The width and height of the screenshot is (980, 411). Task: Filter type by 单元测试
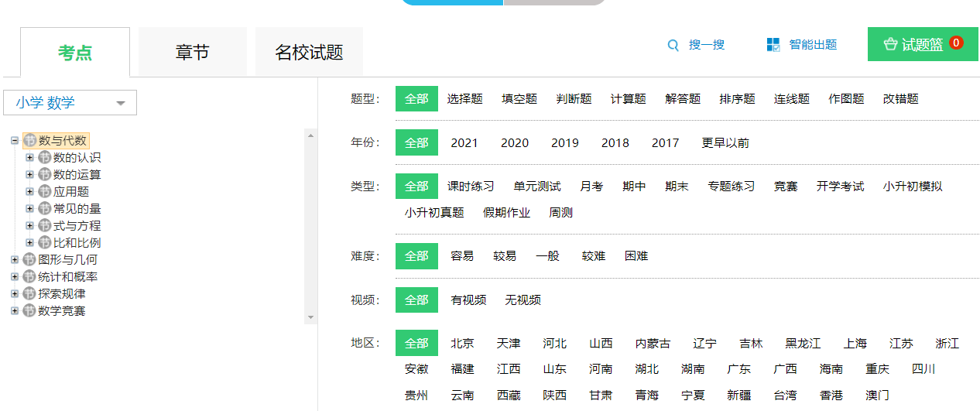tap(537, 187)
